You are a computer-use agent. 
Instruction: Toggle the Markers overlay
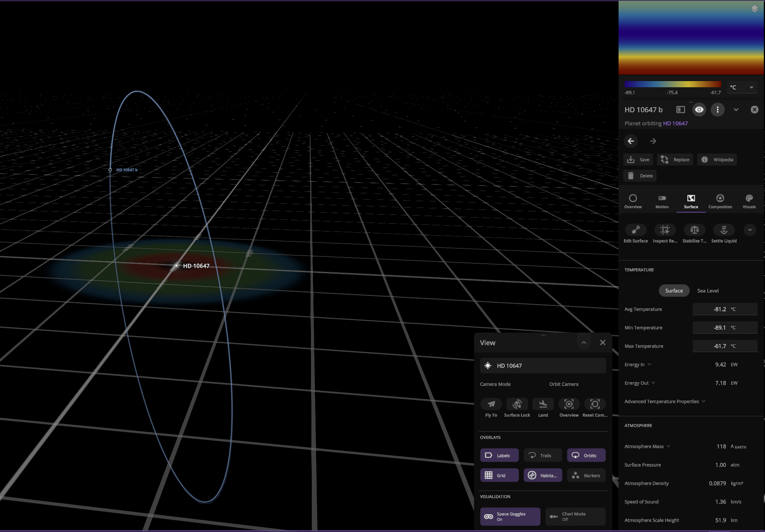(586, 475)
